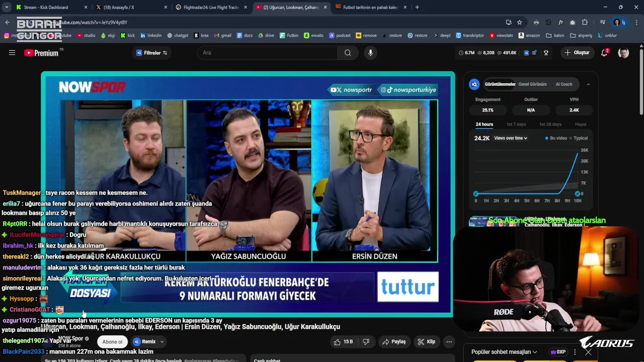Screen dimensions: 644x362
Task: Click the Abone ol subscribe button
Action: click(112, 342)
